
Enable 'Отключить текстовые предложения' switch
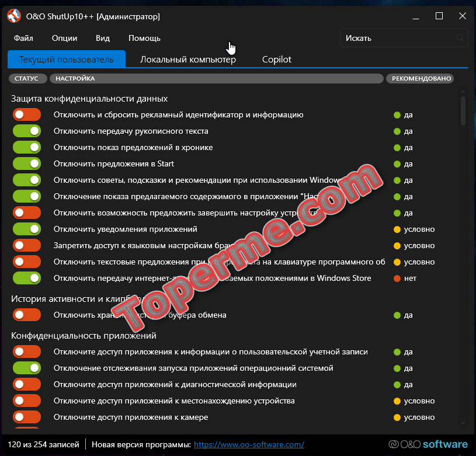pos(27,262)
